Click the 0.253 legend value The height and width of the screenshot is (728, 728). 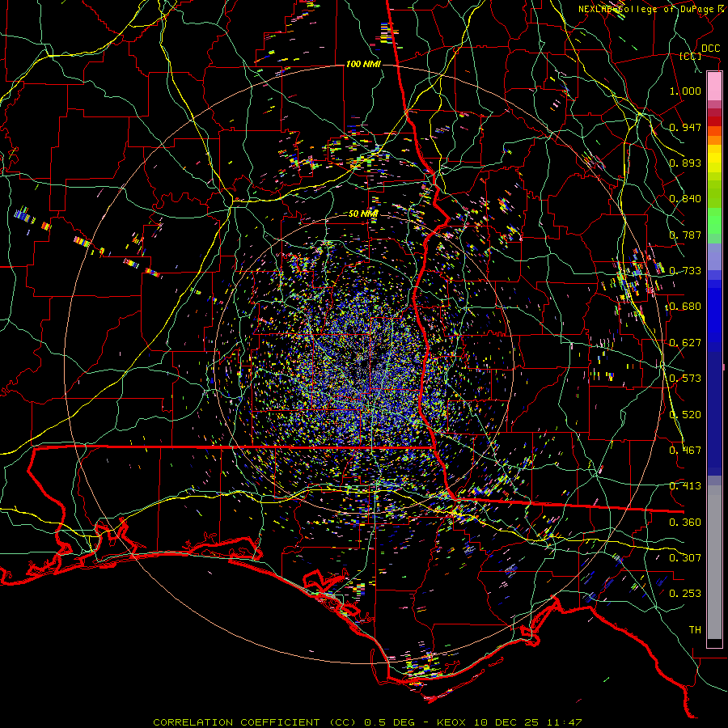coord(685,594)
